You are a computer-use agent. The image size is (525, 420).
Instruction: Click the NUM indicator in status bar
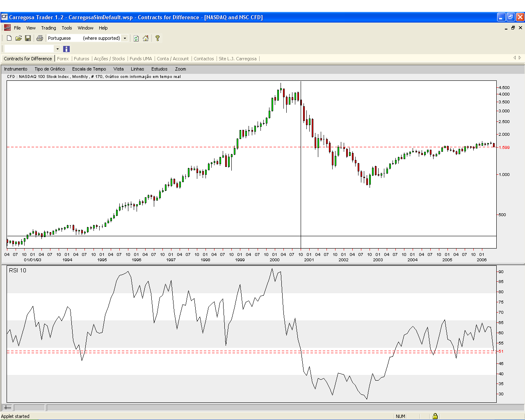pyautogui.click(x=401, y=416)
